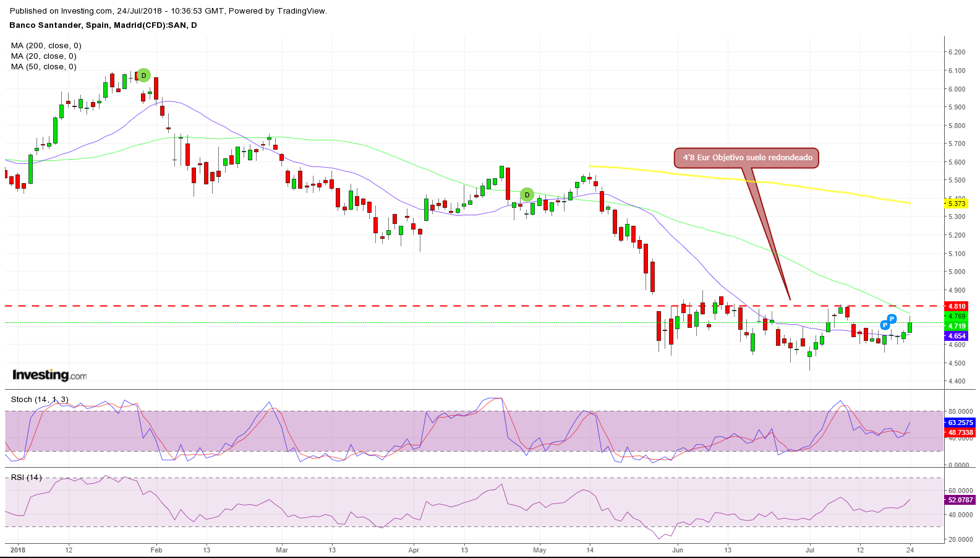The height and width of the screenshot is (558, 980).
Task: Click the Mar label on date axis
Action: [x=282, y=549]
